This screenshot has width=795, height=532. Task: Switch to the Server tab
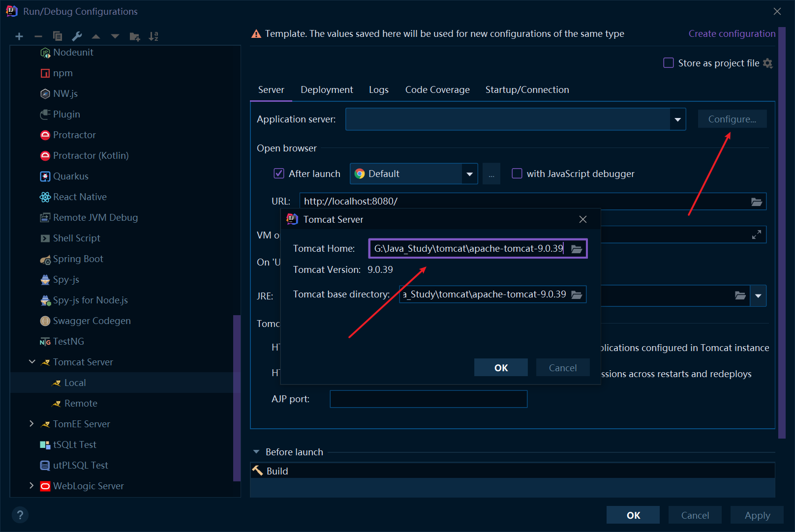(271, 90)
